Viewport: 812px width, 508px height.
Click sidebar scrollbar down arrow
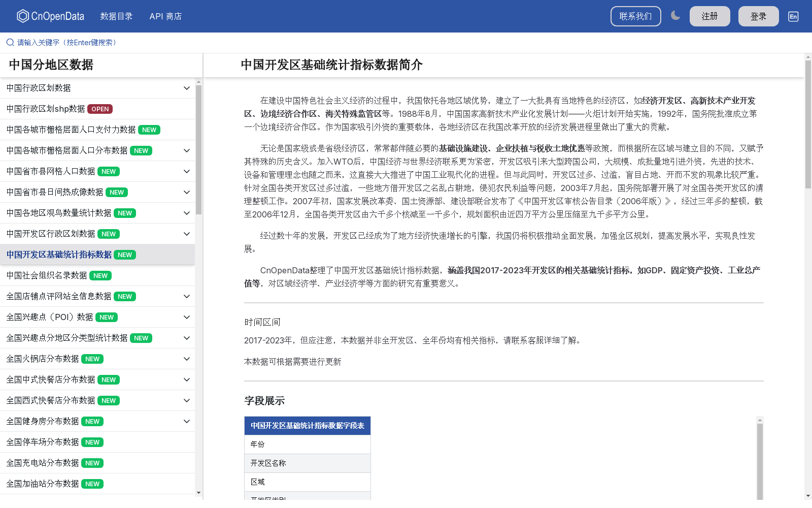click(198, 493)
